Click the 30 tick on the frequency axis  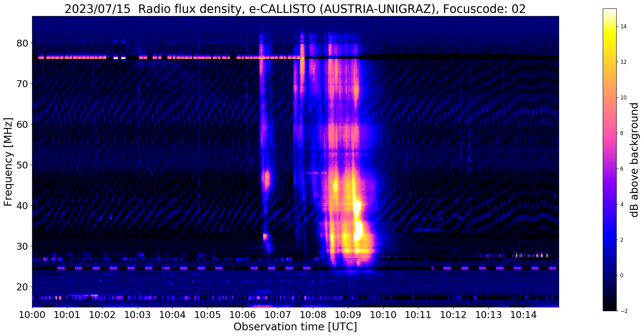(22, 246)
